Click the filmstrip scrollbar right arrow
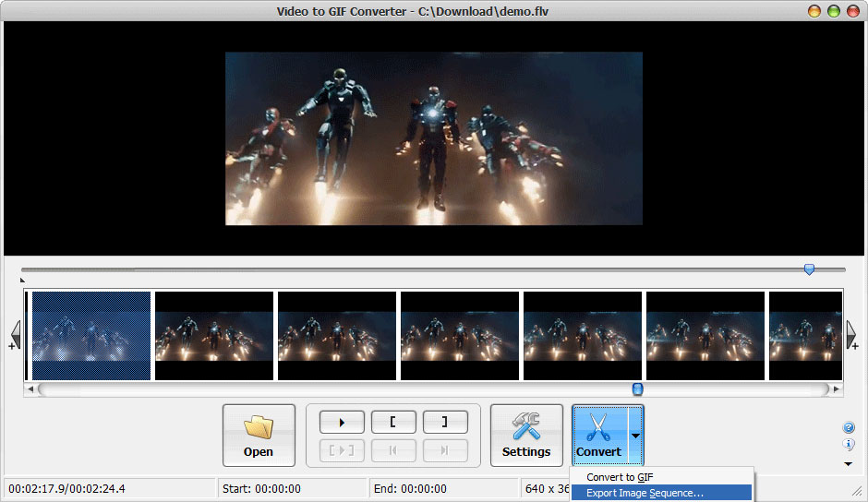The width and height of the screenshot is (868, 502). (837, 389)
